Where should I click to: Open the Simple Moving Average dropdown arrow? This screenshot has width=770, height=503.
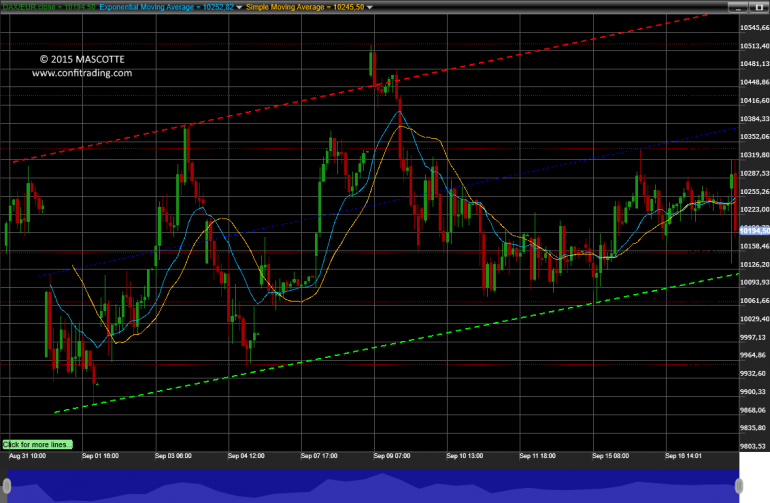370,7
